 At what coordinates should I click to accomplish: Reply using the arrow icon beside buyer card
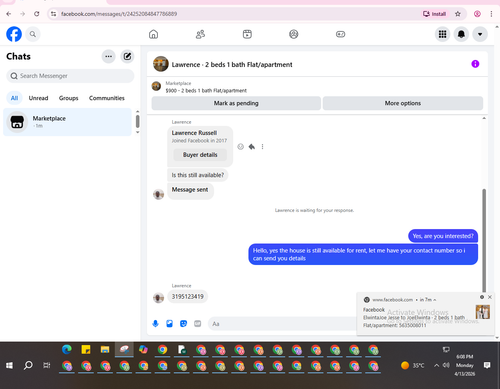(252, 147)
